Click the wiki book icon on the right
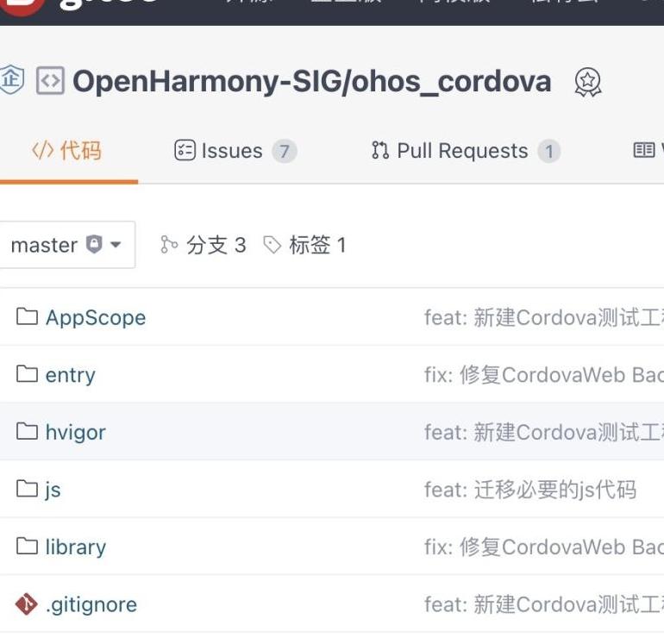The height and width of the screenshot is (644, 664). coord(643,150)
